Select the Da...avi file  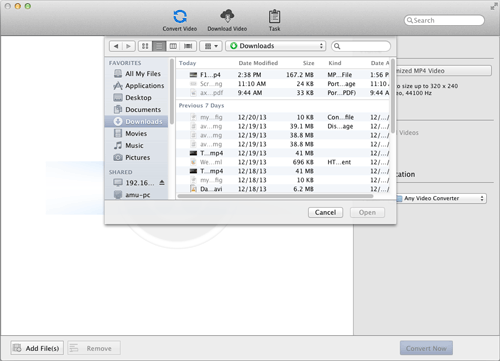point(283,189)
